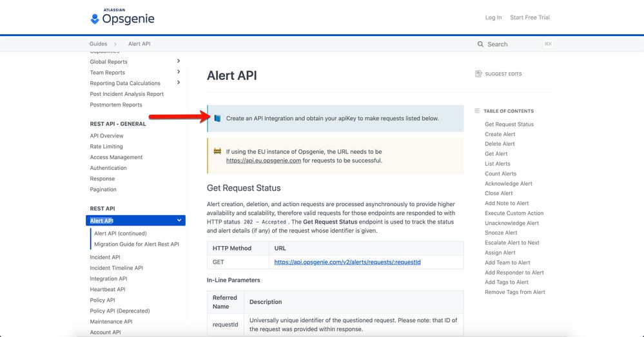Jump to Create Alert in contents

point(500,134)
